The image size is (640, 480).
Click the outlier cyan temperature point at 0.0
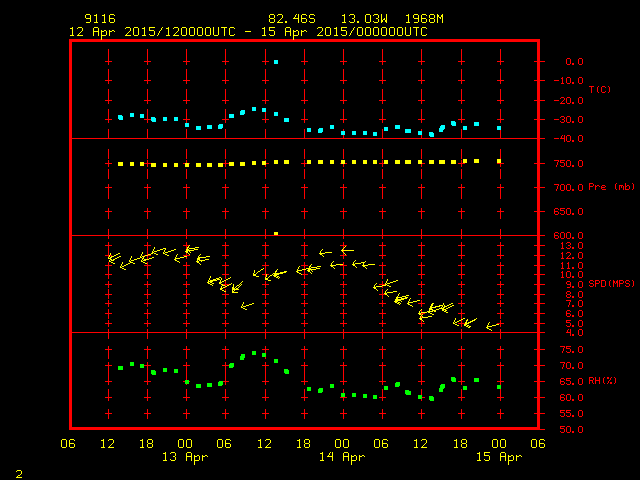pyautogui.click(x=276, y=62)
